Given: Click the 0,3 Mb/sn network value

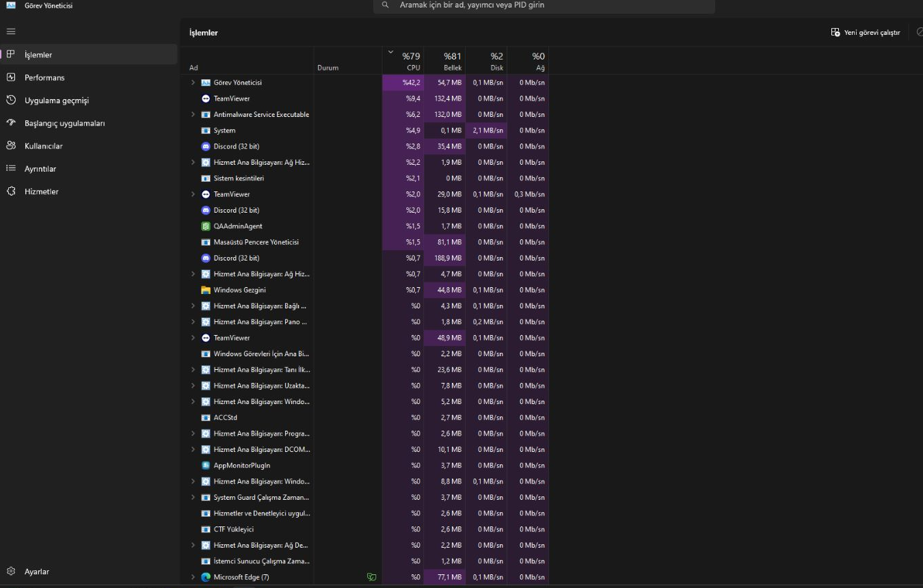Looking at the screenshot, I should click(528, 194).
